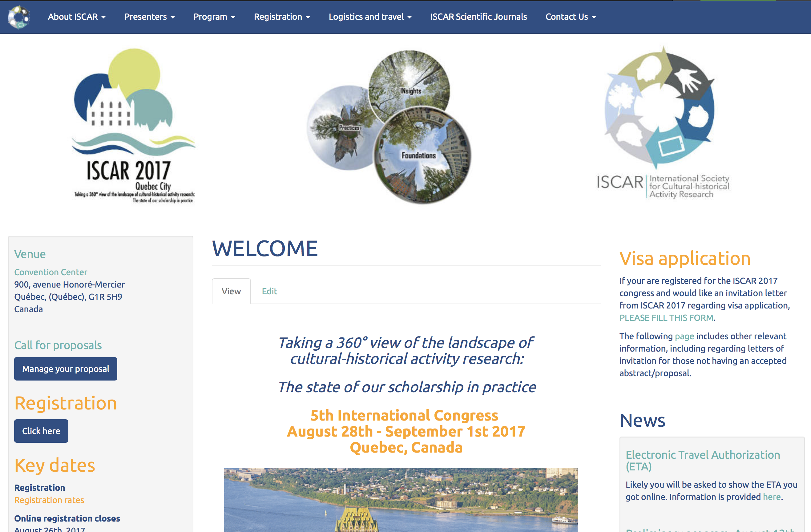Click the ISCAR home logo in navbar
This screenshot has height=532, width=811.
[x=19, y=17]
